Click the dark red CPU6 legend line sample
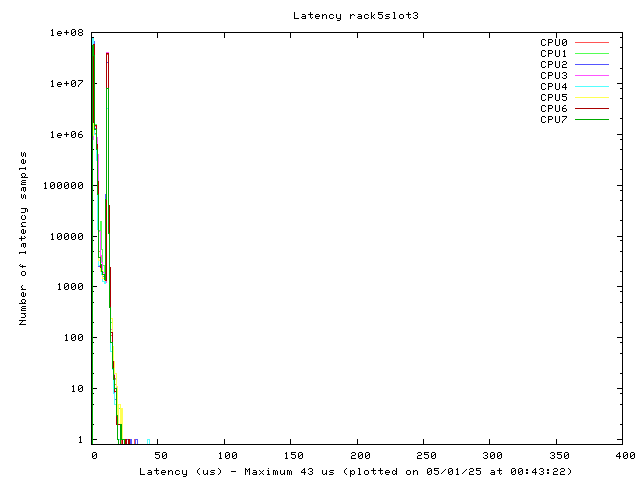Viewport: 640px width, 480px height. coord(592,109)
